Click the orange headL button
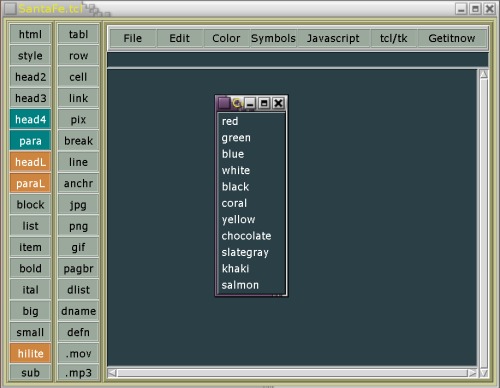This screenshot has width=500, height=388. 30,162
